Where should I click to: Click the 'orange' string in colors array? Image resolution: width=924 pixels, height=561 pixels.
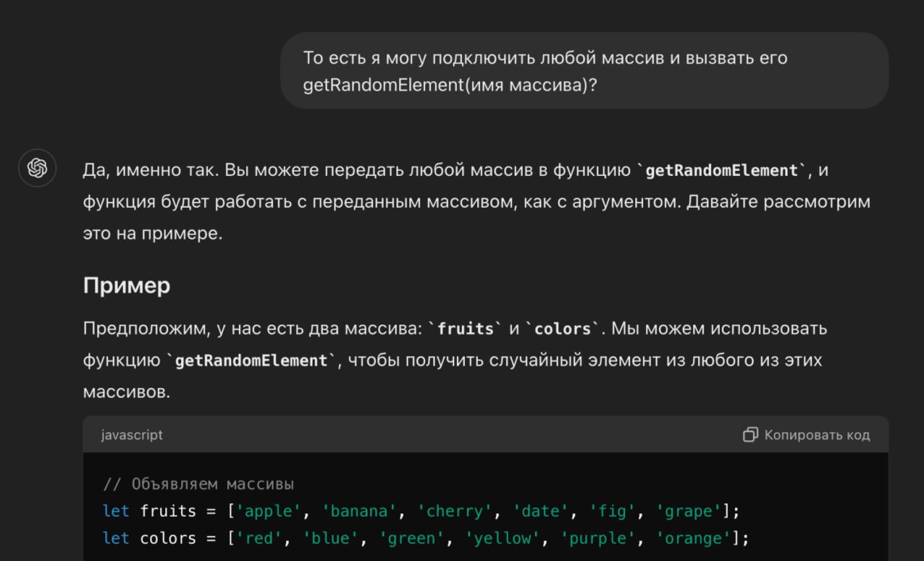click(x=693, y=538)
